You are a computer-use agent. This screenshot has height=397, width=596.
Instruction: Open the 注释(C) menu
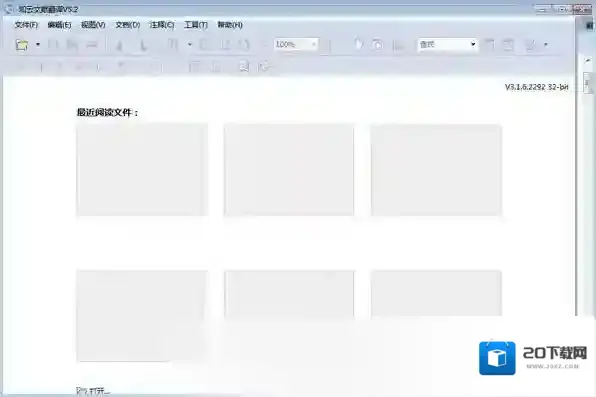tap(162, 25)
